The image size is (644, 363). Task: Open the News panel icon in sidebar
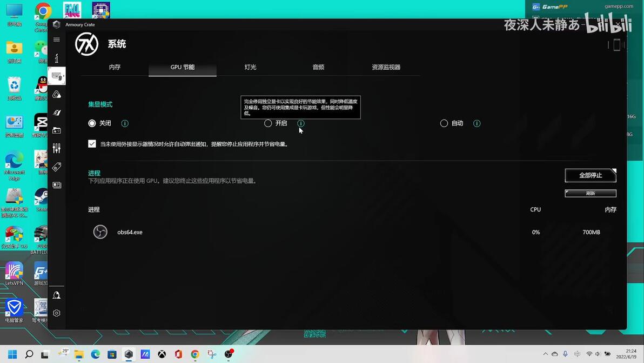(57, 185)
